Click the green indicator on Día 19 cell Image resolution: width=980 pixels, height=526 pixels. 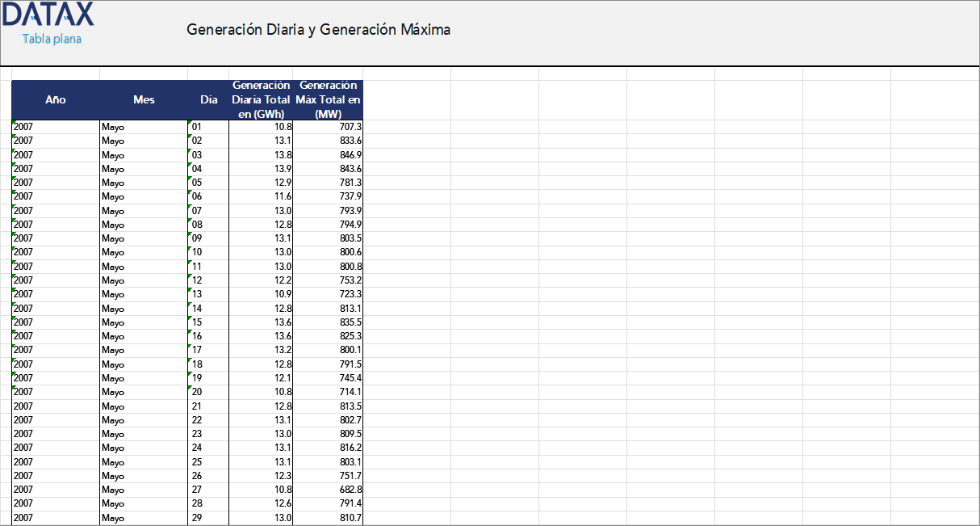(x=191, y=374)
